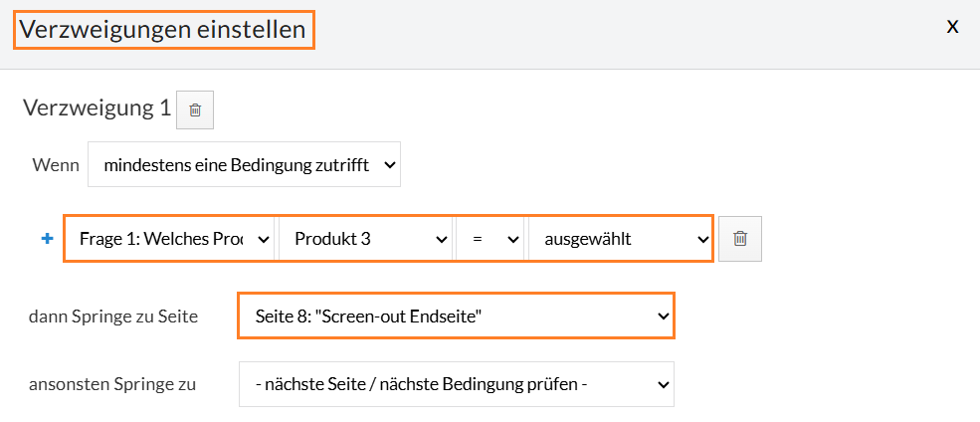Click the 'Verzweigungen einstellen' dialog title
This screenshot has height=422, width=980.
click(163, 30)
